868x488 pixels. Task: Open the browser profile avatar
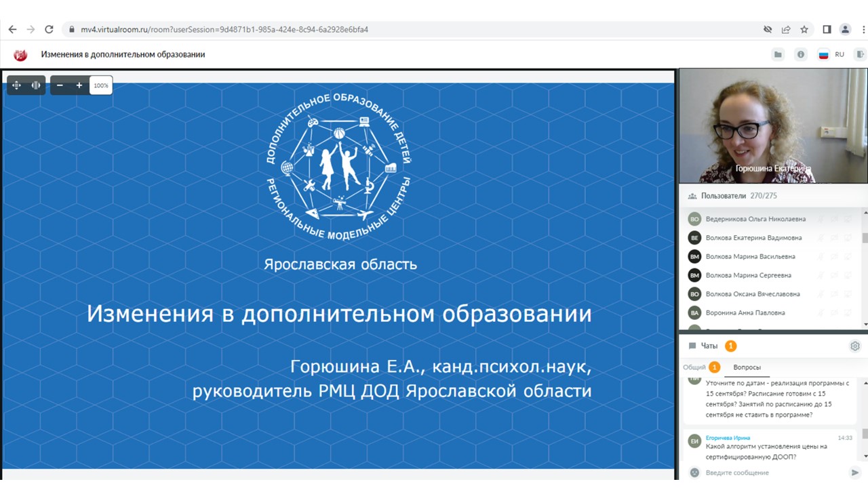(845, 30)
